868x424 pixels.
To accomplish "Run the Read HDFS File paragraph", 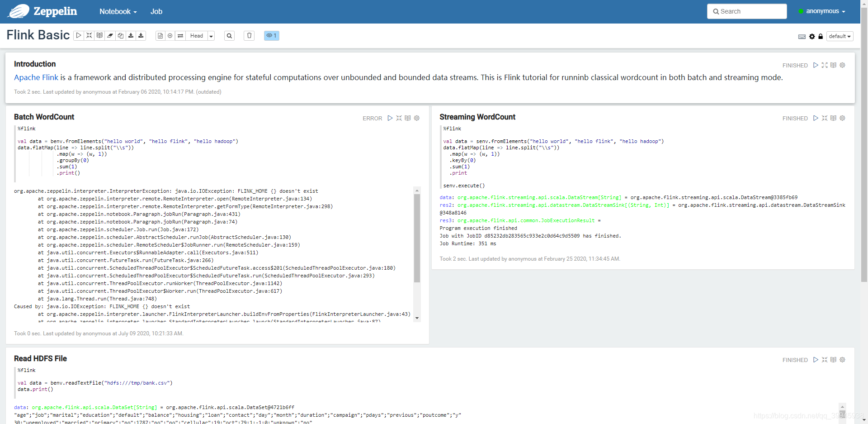I will click(816, 360).
